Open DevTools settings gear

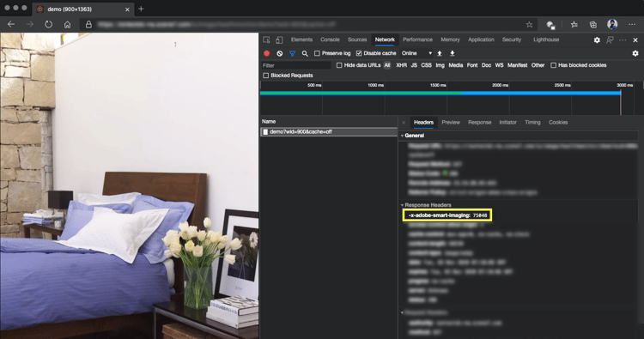tap(597, 39)
